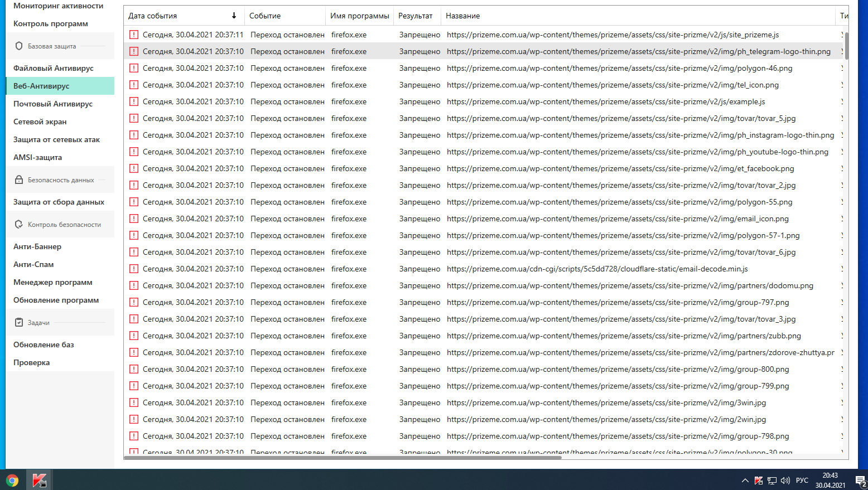Sort by Событие column header
The width and height of the screenshot is (868, 490).
point(284,16)
